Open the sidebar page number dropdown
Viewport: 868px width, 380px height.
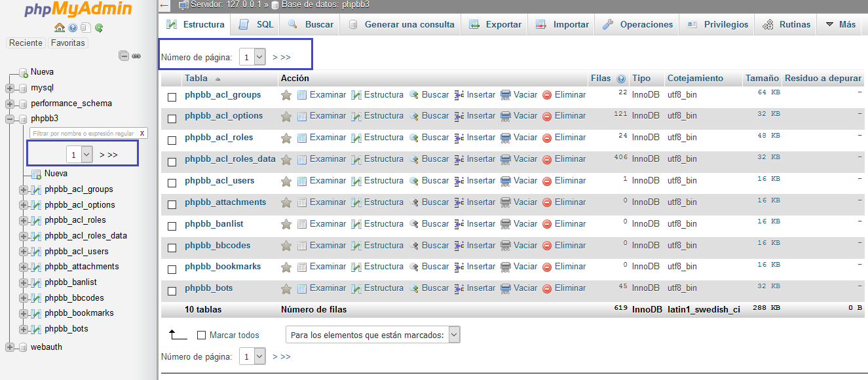pos(80,155)
